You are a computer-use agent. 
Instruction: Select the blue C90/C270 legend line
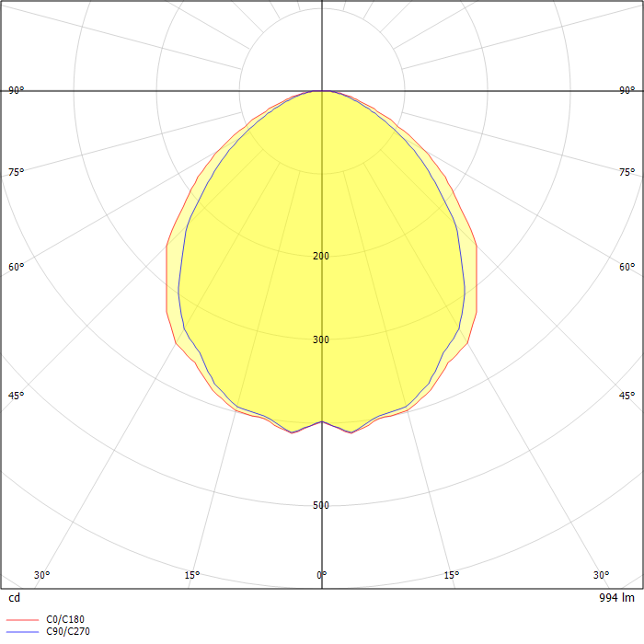[x=23, y=632]
